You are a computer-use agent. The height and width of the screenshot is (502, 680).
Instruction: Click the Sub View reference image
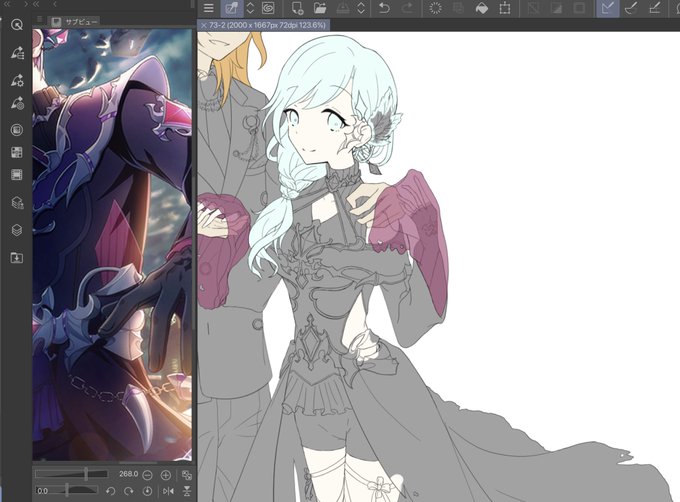click(112, 245)
